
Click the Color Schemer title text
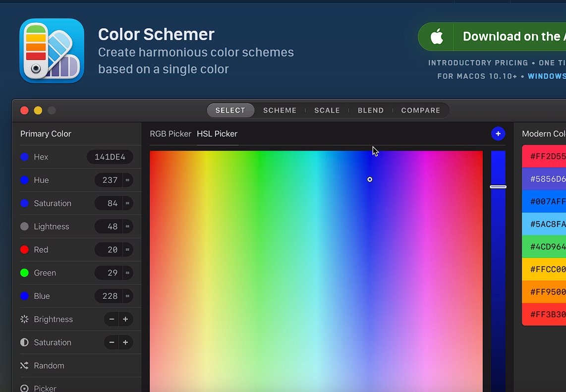156,35
